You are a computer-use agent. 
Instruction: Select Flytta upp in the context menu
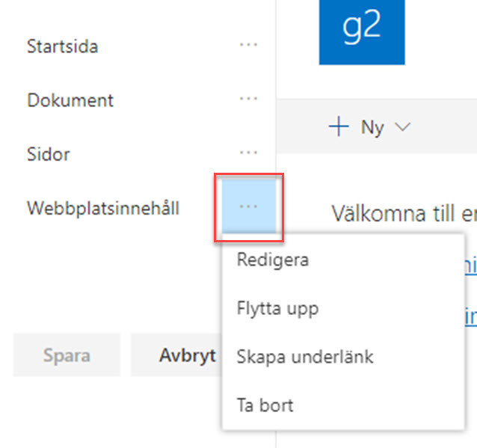click(277, 308)
